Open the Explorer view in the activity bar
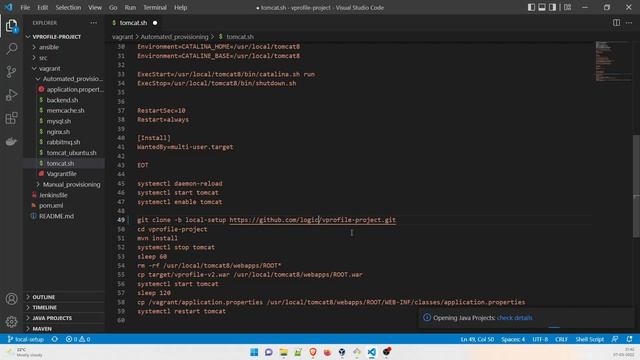 [11, 26]
